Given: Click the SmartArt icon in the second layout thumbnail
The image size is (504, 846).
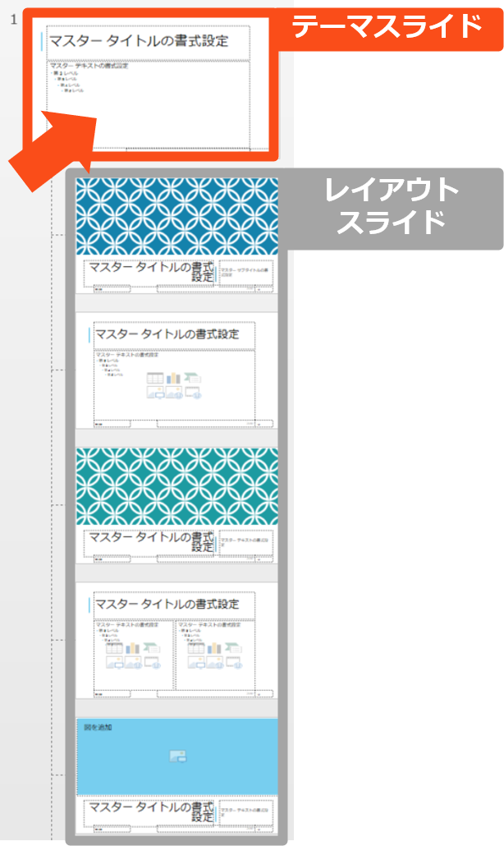Looking at the screenshot, I should (193, 378).
